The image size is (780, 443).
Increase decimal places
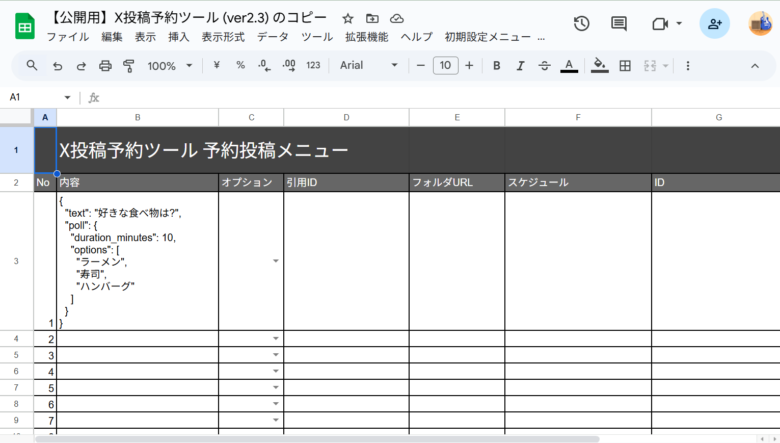[289, 66]
